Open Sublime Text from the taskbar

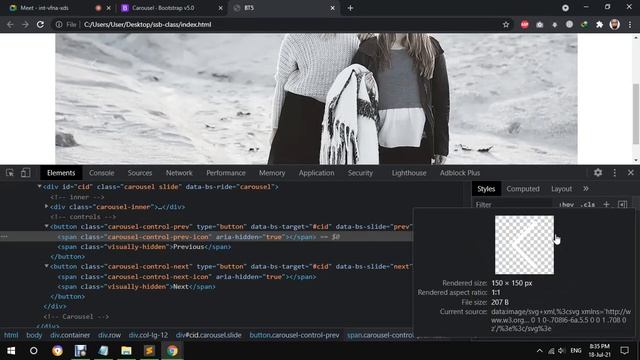click(x=149, y=351)
